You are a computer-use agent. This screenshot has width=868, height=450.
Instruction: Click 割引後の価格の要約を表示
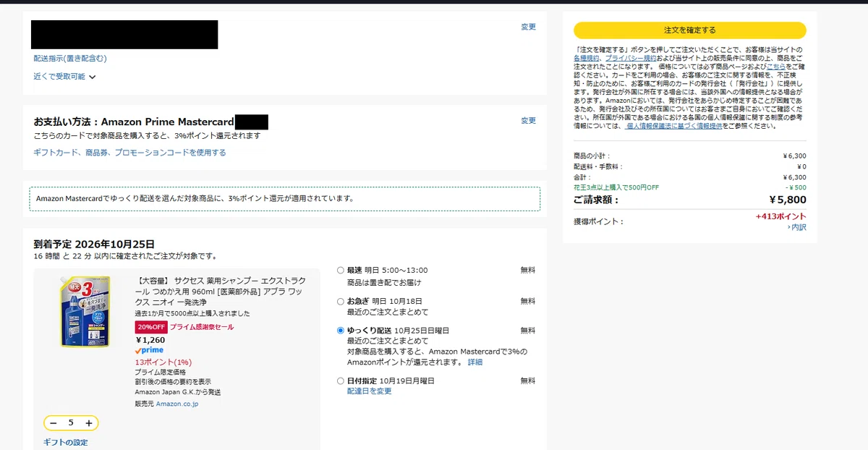(173, 382)
